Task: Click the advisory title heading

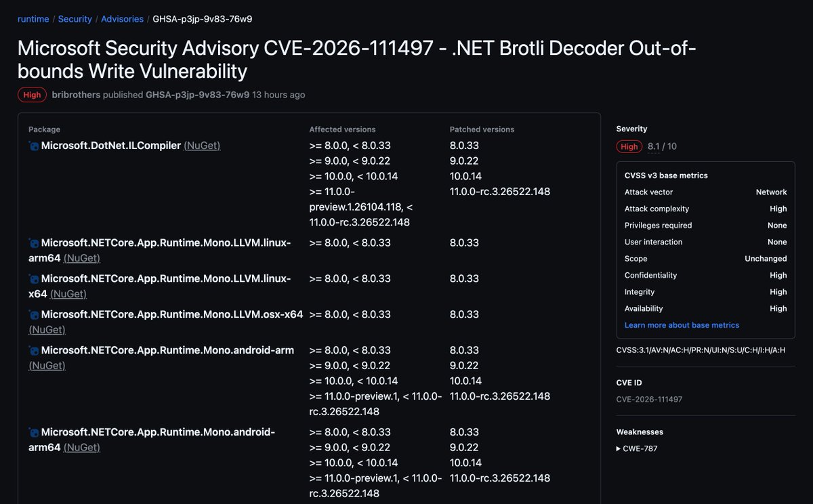Action: point(356,59)
